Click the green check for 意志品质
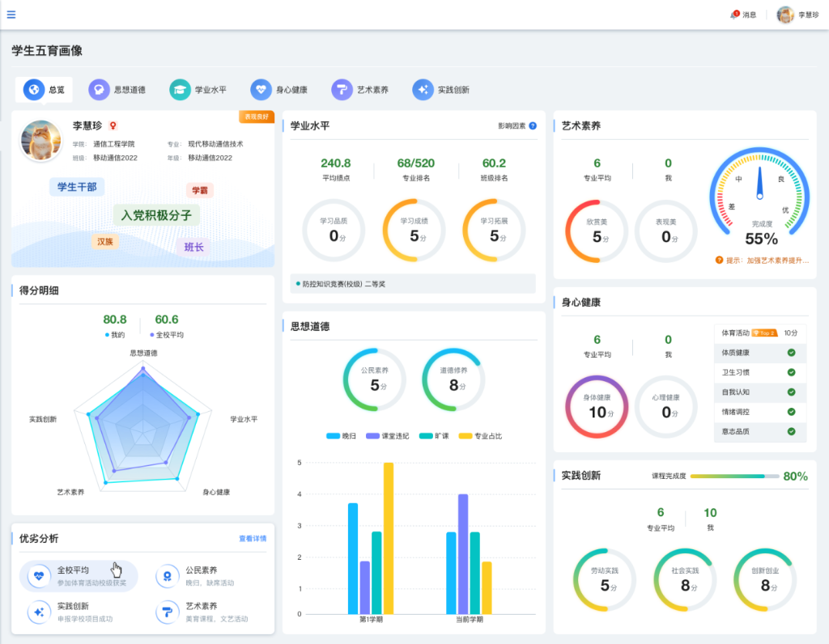829x644 pixels. click(x=792, y=431)
